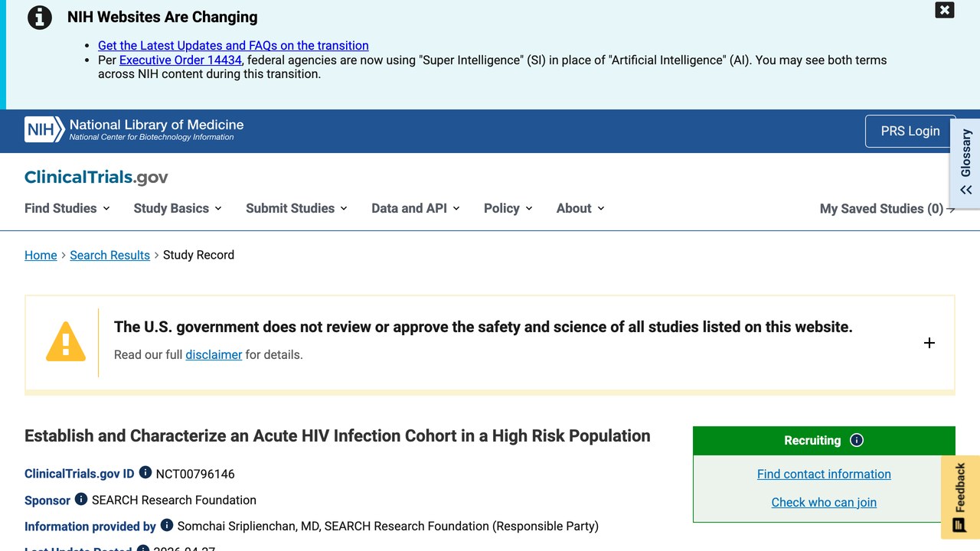Open the Find contact information link

click(824, 474)
